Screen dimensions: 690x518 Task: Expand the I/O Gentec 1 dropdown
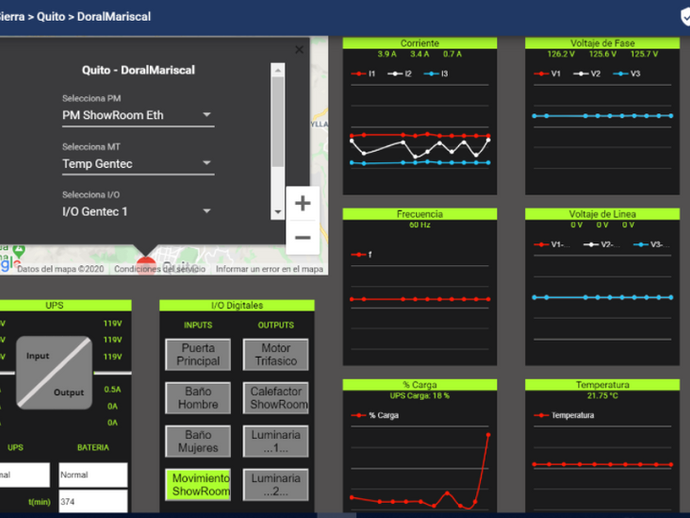coord(138,212)
